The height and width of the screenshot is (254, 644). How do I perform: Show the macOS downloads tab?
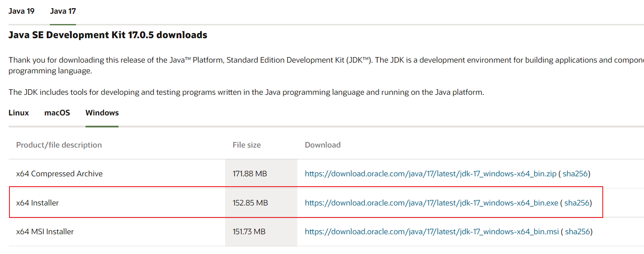tap(57, 113)
